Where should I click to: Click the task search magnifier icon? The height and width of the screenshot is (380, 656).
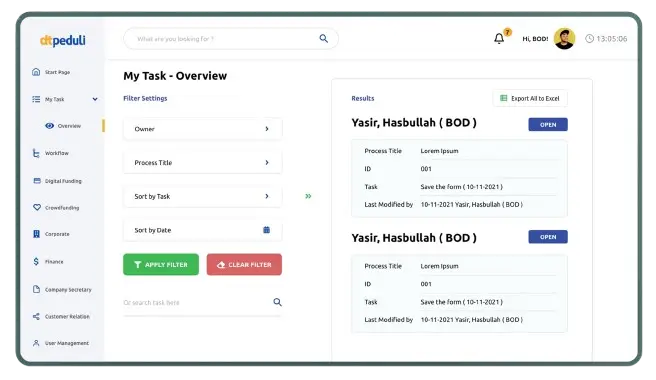tap(277, 302)
